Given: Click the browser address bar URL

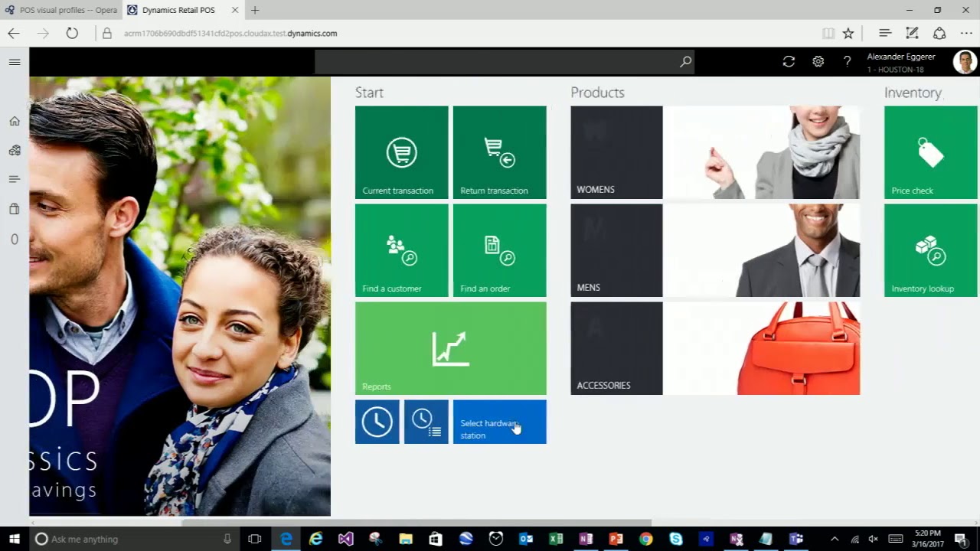Looking at the screenshot, I should [x=230, y=34].
